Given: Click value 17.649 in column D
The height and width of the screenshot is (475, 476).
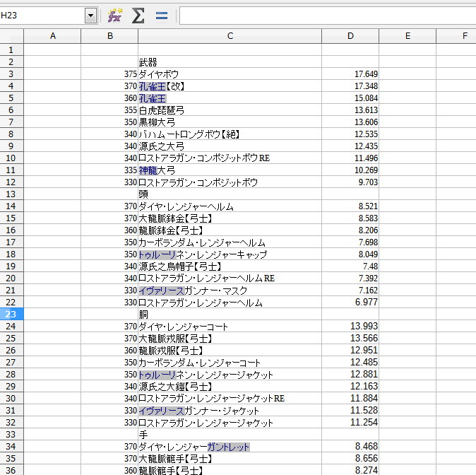Looking at the screenshot, I should [366, 74].
